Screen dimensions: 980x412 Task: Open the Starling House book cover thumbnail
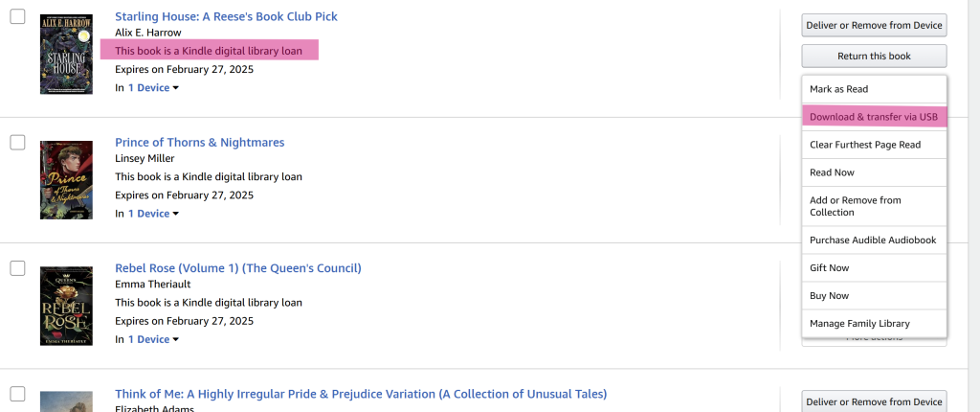click(x=66, y=54)
